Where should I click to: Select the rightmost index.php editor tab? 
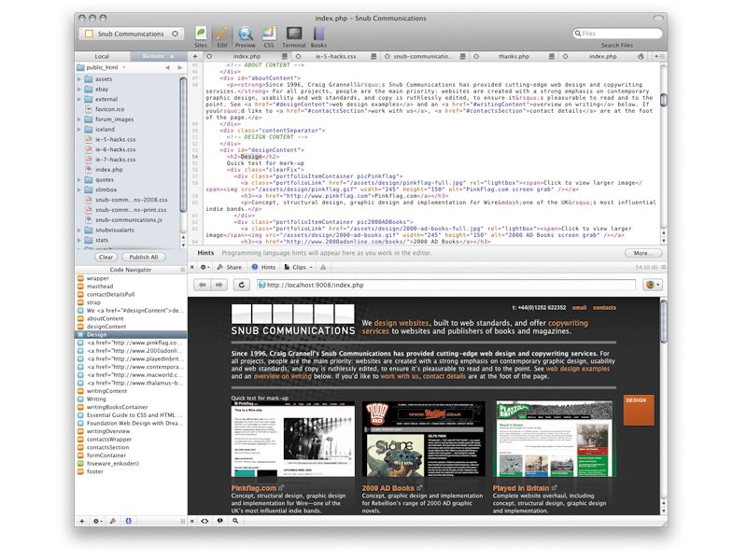[602, 56]
